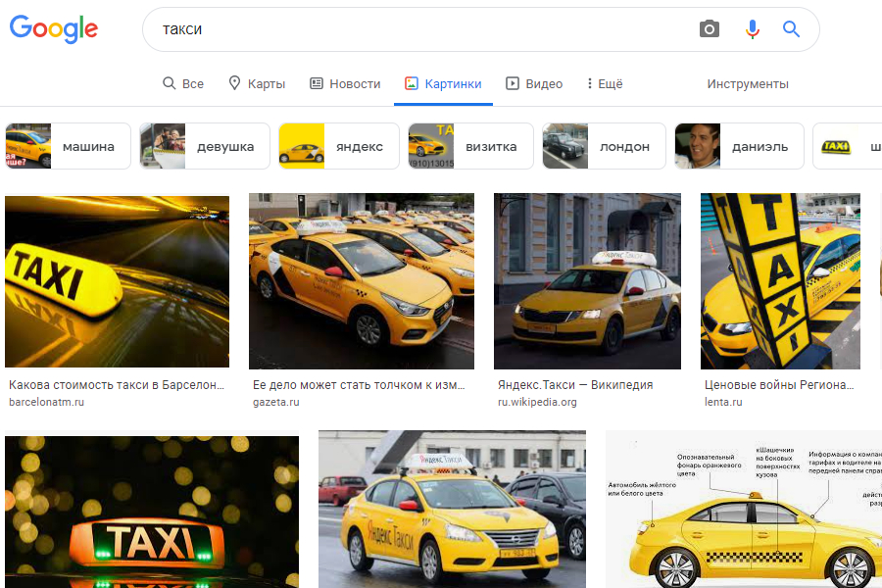Go to Google home via the logo
Screen dimensions: 882x588
coord(54,29)
